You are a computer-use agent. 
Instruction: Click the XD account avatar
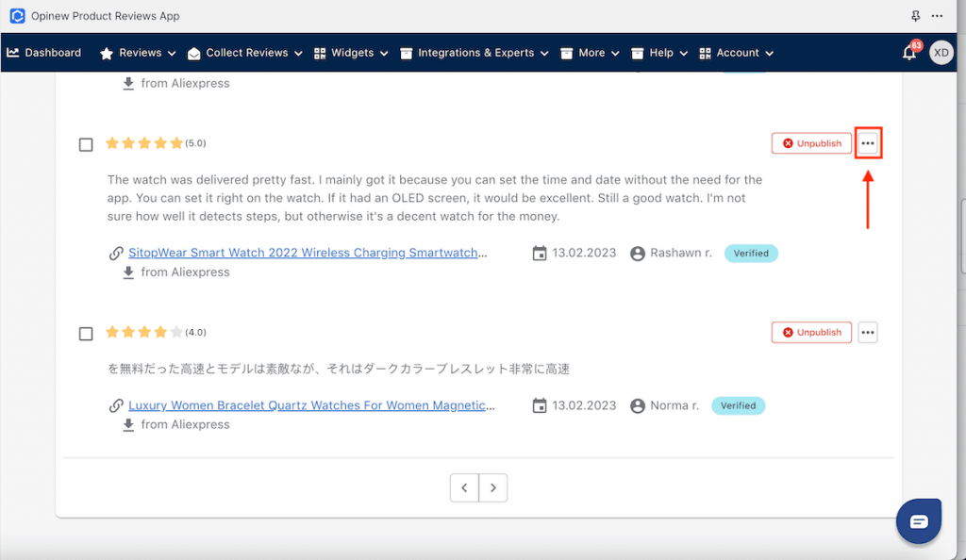point(941,53)
